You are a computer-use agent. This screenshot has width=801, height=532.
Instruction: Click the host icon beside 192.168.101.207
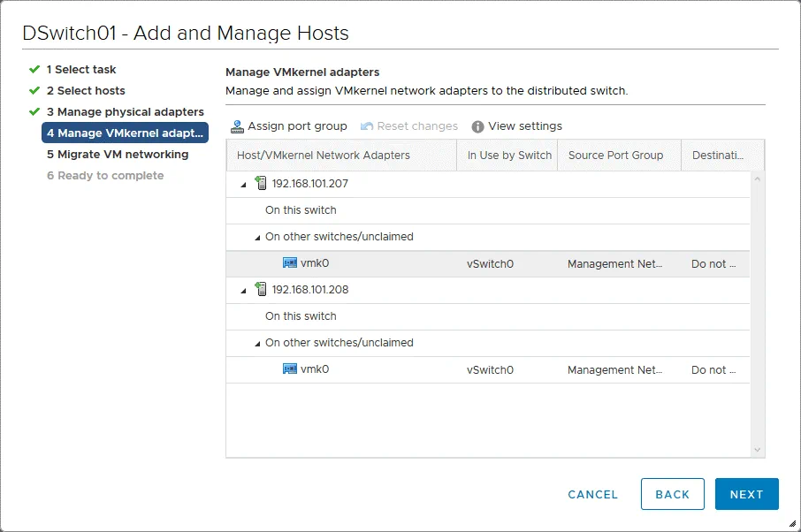(x=260, y=184)
